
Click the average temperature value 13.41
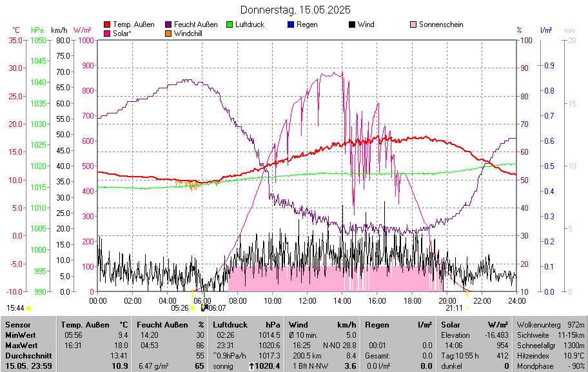[x=119, y=355]
